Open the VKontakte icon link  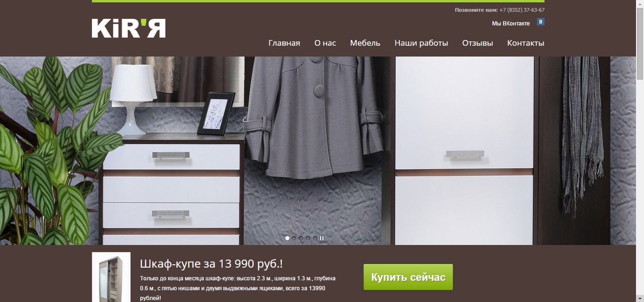(541, 22)
